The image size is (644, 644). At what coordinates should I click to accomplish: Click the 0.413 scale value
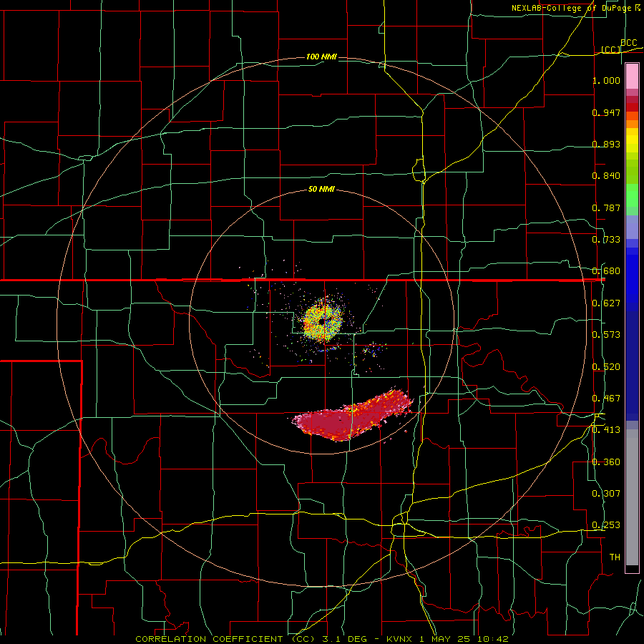tap(606, 430)
